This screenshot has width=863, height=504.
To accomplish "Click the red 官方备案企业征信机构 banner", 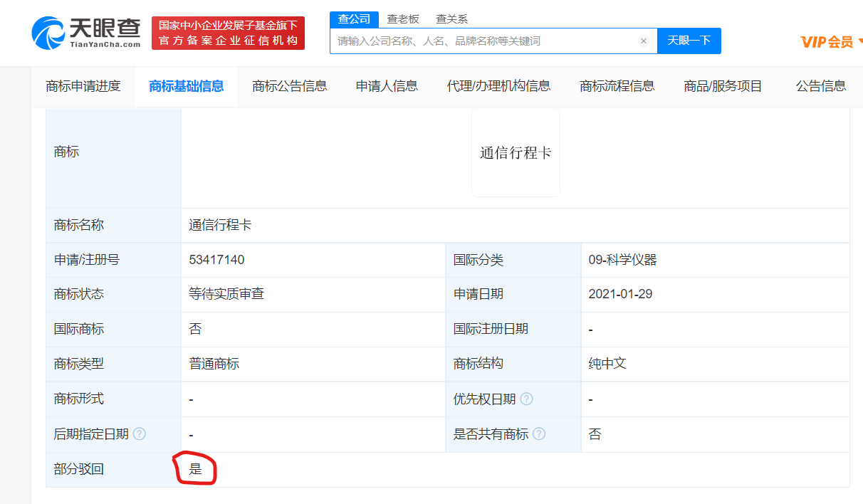I will point(228,33).
